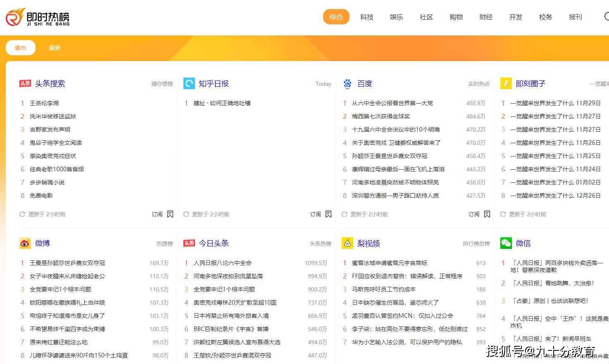Open 欧阳娜娜在藏族婚礼上当伴娘

[67, 303]
